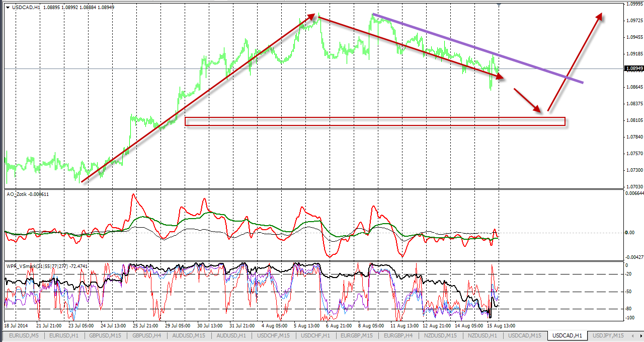
Task: Click the -20 level on WPR scale
Action: click(628, 275)
